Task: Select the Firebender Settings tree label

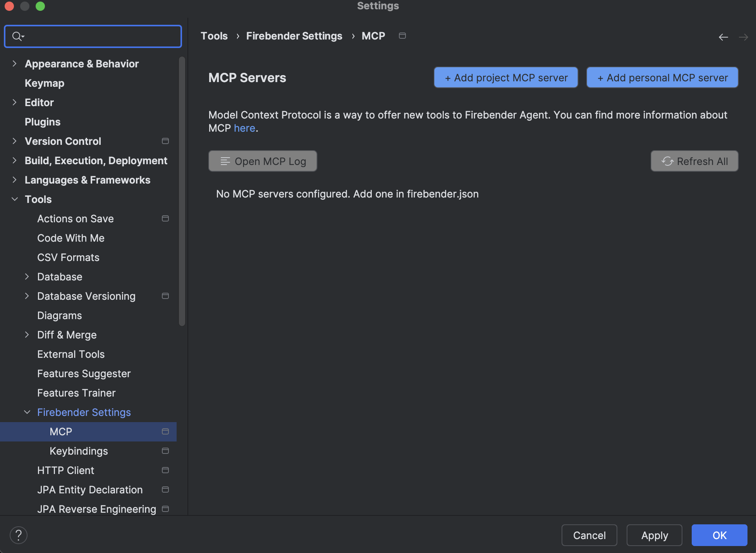Action: [84, 412]
